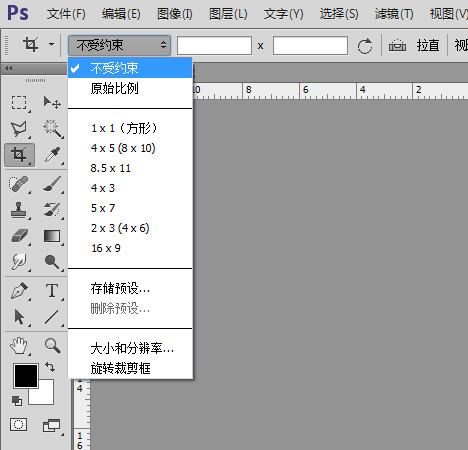Select the Hand tool
The image size is (468, 450).
pos(19,345)
